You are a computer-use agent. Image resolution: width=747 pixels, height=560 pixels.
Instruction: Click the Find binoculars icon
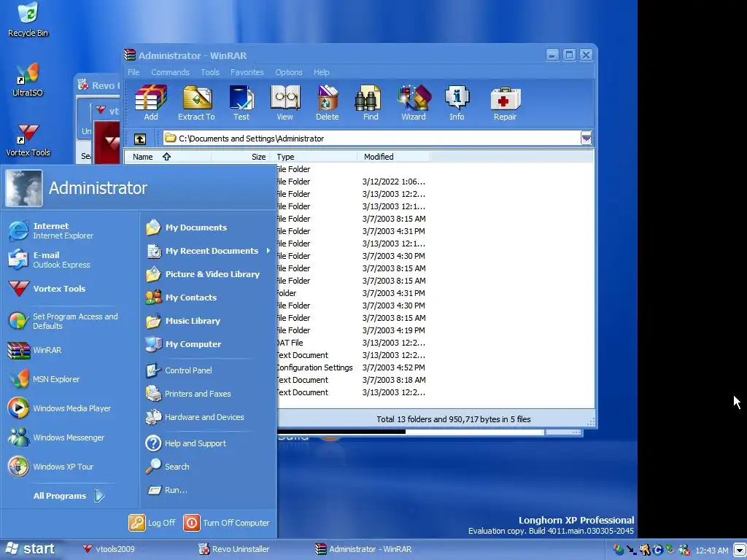point(370,102)
